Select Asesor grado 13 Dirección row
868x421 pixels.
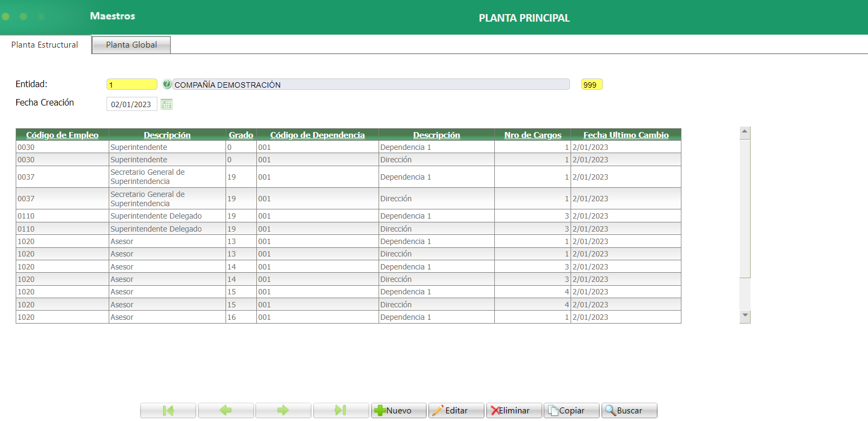[348, 254]
